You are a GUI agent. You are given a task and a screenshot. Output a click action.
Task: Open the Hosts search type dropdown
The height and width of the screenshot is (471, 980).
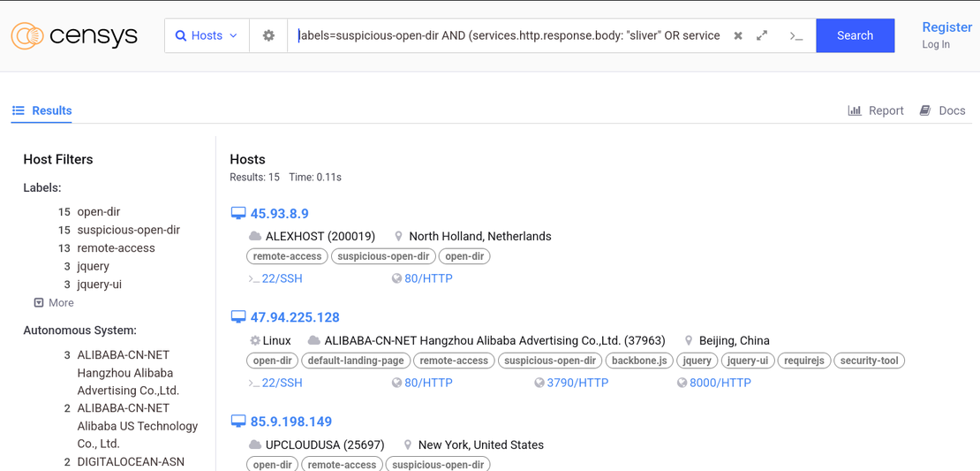coord(207,35)
